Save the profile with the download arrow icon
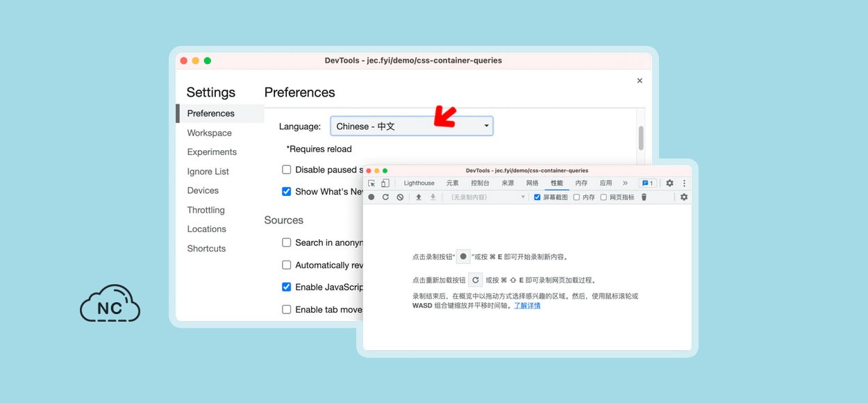This screenshot has height=403, width=868. (433, 197)
